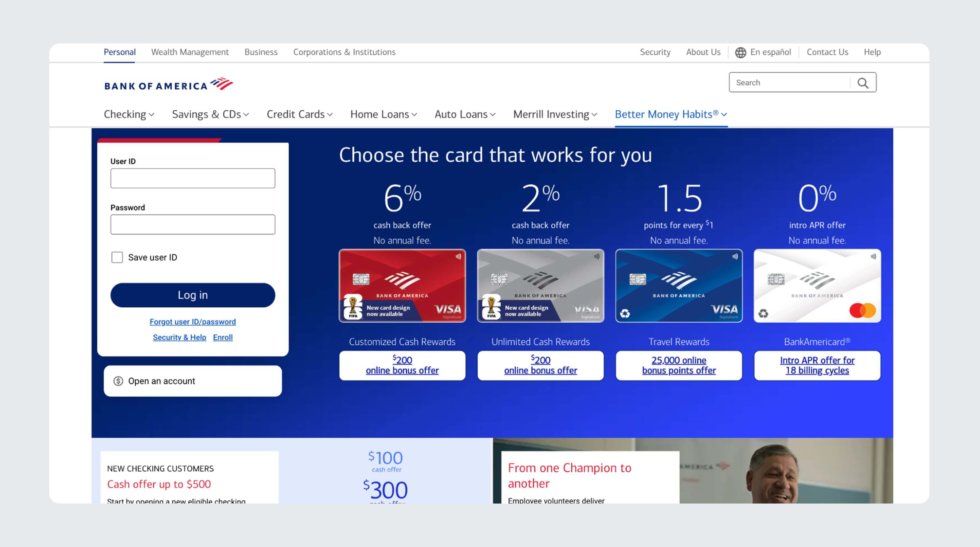The height and width of the screenshot is (547, 980).
Task: Click the Travel Rewards card image
Action: (679, 285)
